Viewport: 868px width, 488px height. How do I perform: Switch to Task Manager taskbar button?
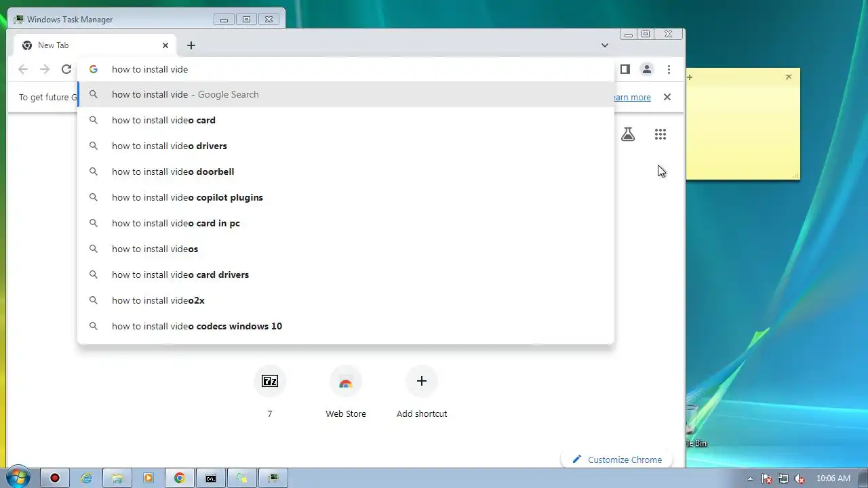(273, 478)
